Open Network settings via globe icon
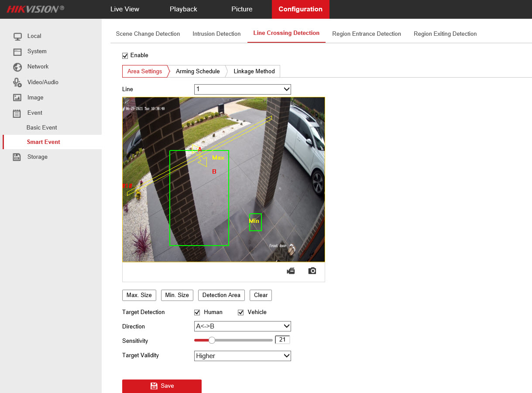The width and height of the screenshot is (532, 393). [x=17, y=67]
